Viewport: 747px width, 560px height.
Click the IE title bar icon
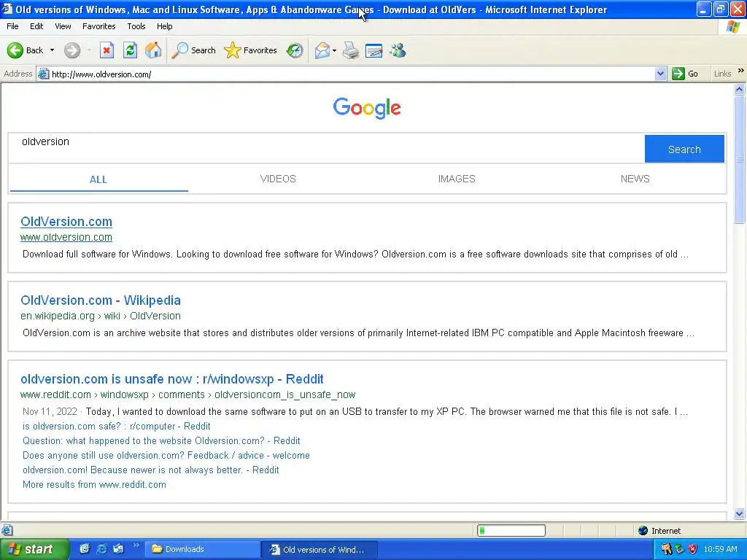(x=7, y=9)
